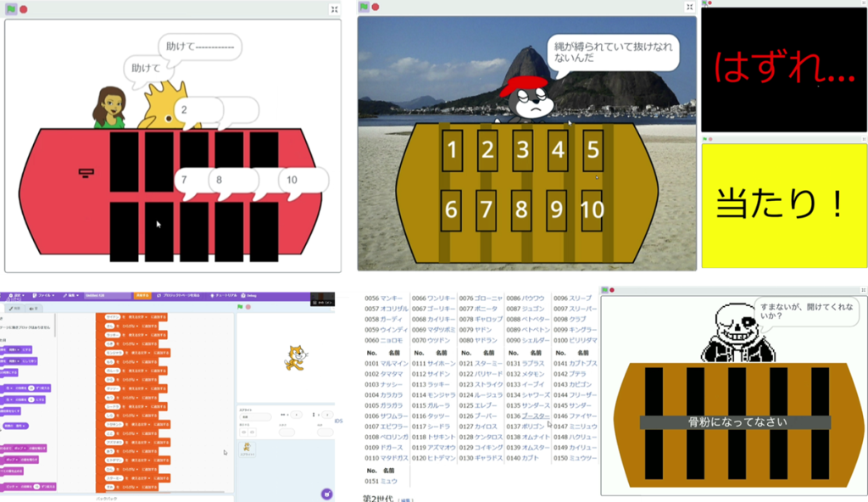Open the Debug tool in the editor menu bar
This screenshot has width=868, height=502.
[249, 296]
